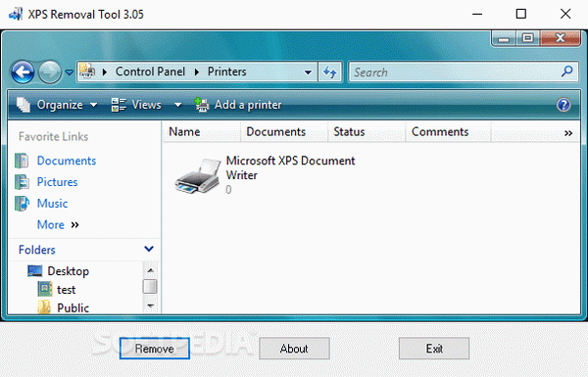Expand the arrow between Control Panel and Printers
Viewport: 588px width, 377px height.
(197, 71)
